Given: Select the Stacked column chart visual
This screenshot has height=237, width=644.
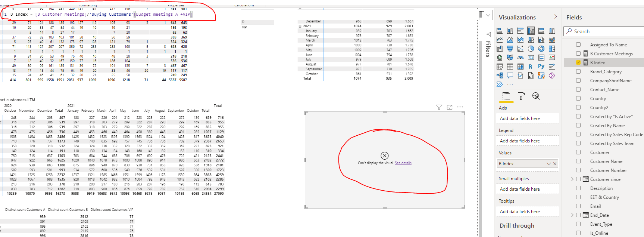Looking at the screenshot, I should 510,31.
